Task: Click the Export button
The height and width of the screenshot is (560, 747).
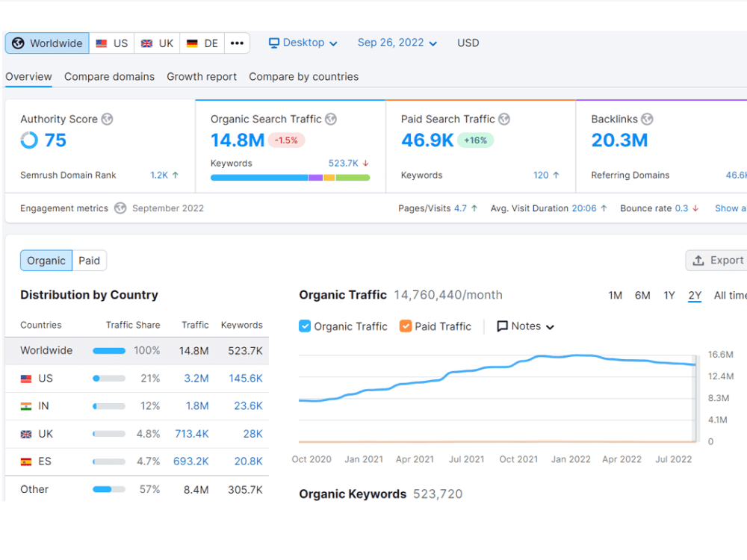Action: (717, 261)
